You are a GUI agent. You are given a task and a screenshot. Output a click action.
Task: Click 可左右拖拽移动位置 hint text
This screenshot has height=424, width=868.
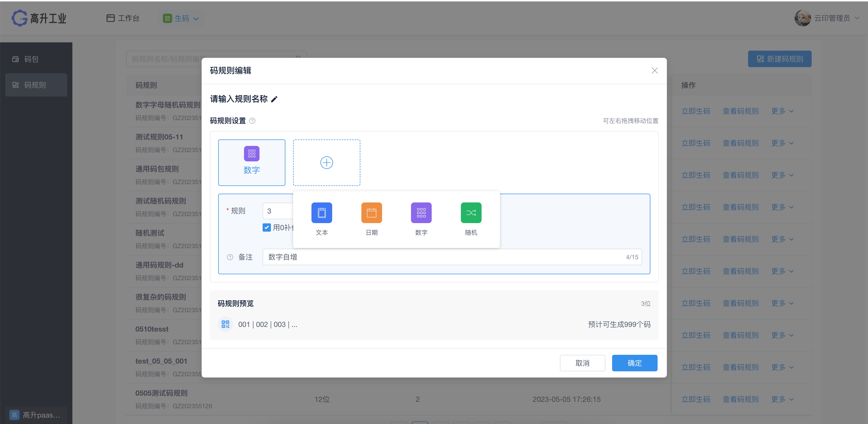630,121
